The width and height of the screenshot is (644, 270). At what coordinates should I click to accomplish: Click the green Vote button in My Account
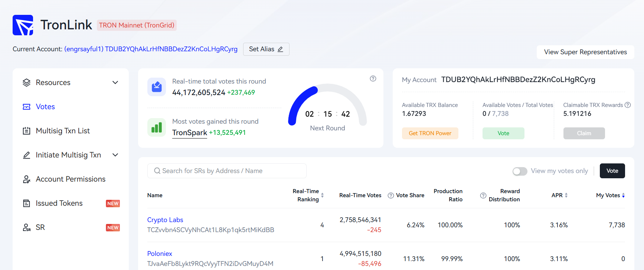coord(503,133)
